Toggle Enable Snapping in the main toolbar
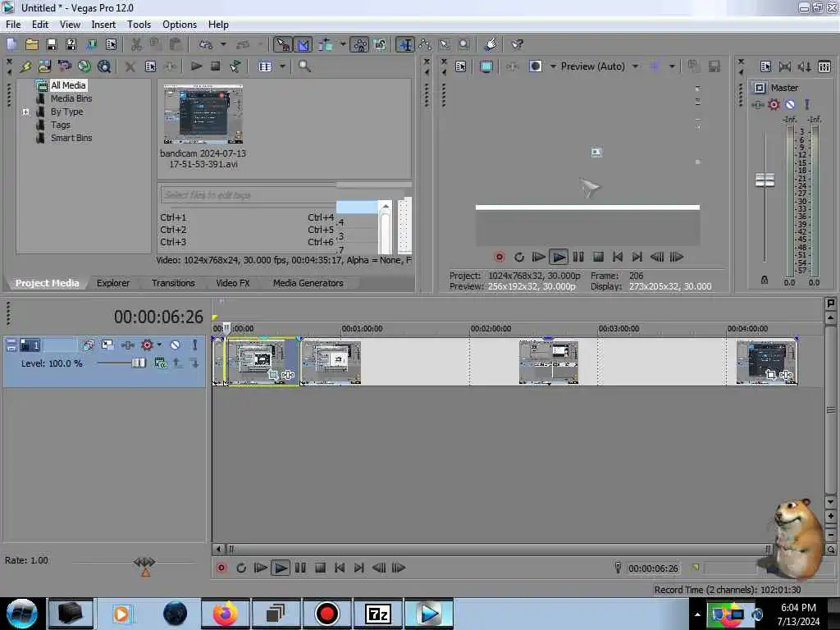This screenshot has height=630, width=840. tap(283, 44)
